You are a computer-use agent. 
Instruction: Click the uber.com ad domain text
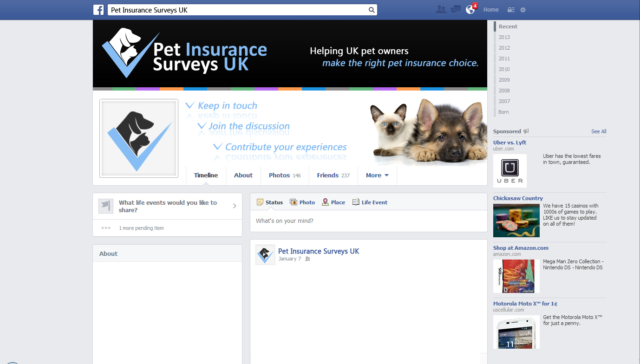coord(503,149)
